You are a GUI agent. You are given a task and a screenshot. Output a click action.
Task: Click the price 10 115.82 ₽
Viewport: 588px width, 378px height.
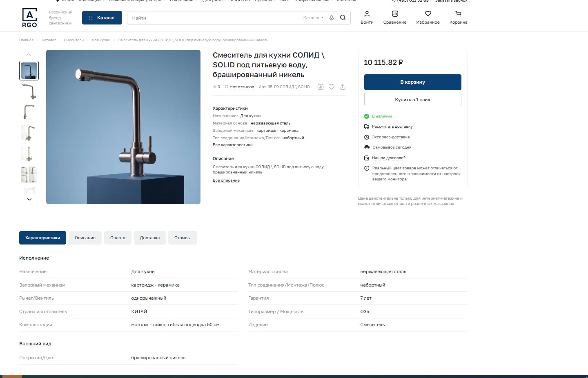(383, 62)
